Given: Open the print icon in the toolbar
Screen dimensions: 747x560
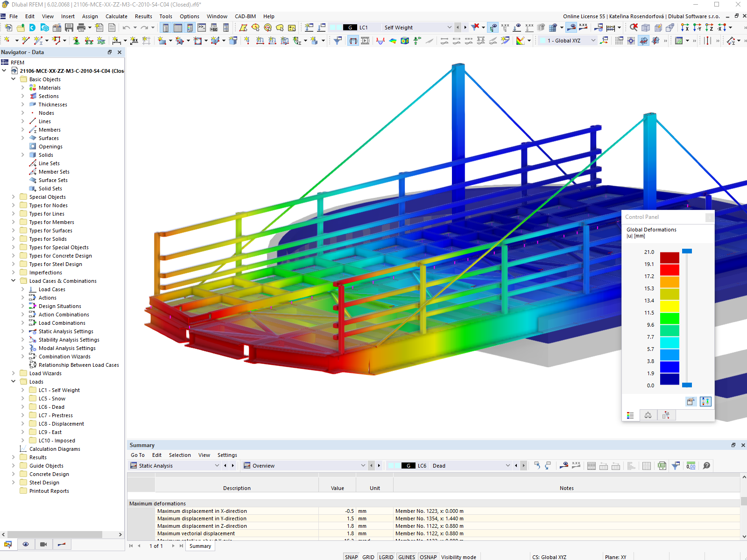Looking at the screenshot, I should (81, 28).
